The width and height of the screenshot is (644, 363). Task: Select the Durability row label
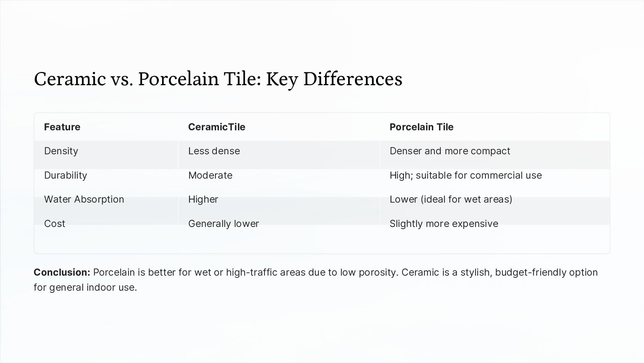click(65, 175)
